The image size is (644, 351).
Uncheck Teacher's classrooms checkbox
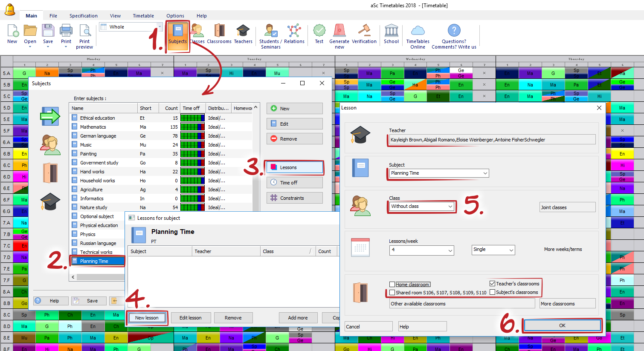click(x=493, y=284)
